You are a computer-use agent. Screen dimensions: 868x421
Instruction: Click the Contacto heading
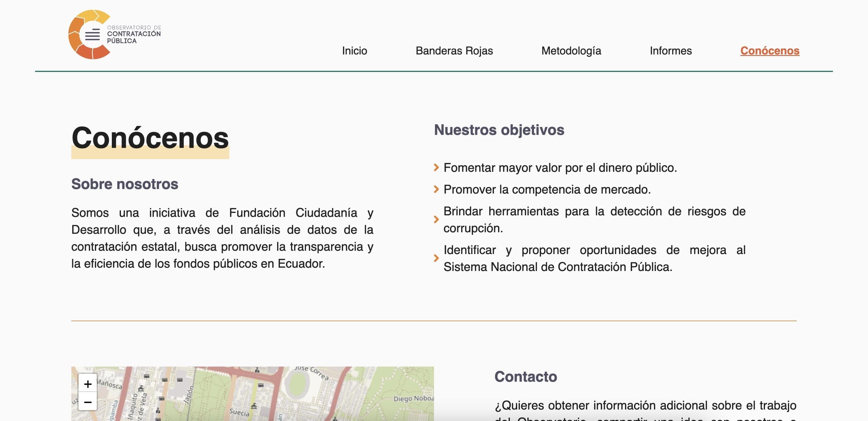[x=526, y=377]
